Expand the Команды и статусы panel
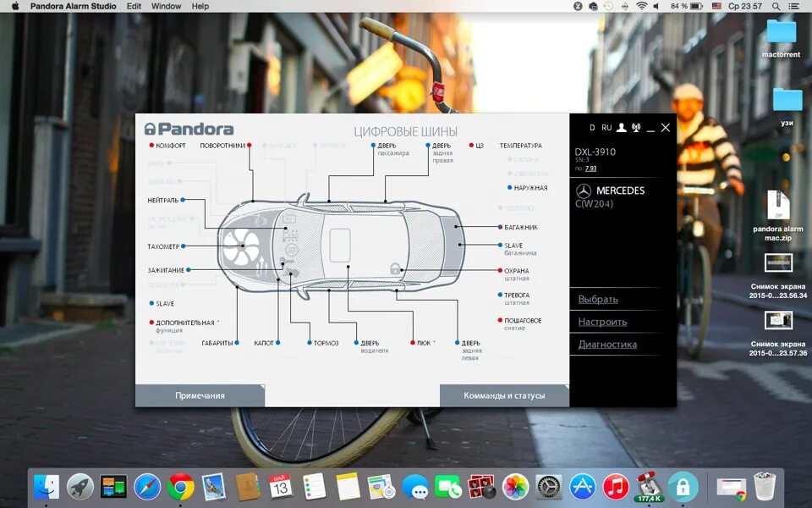Viewport: 812px width, 508px height. (504, 395)
